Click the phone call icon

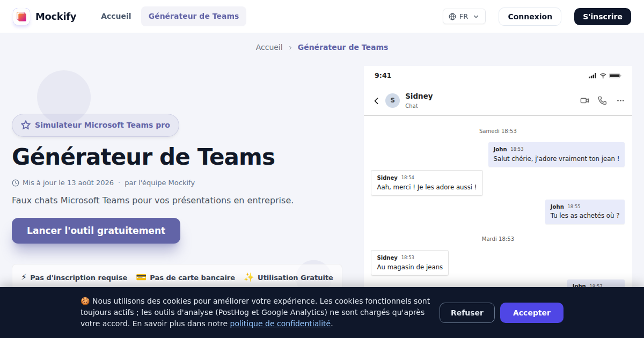coord(602,100)
